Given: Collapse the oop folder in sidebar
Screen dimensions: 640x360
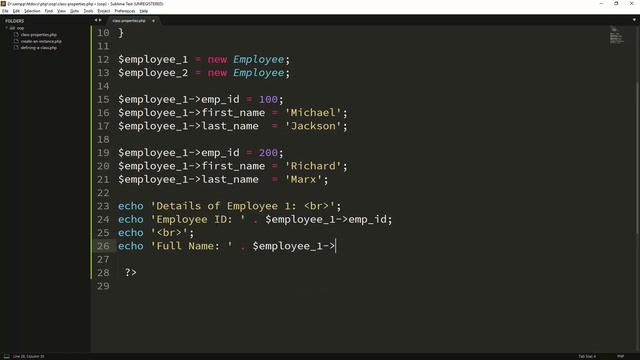Looking at the screenshot, I should [x=7, y=28].
